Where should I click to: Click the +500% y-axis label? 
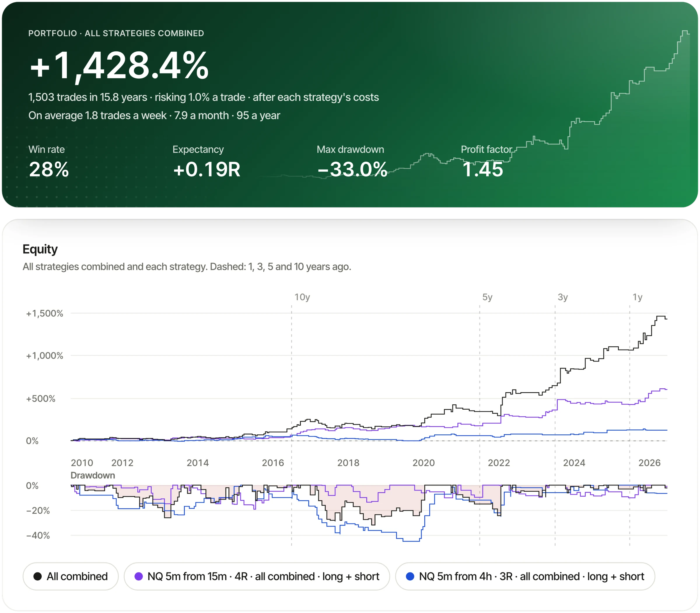pos(41,399)
